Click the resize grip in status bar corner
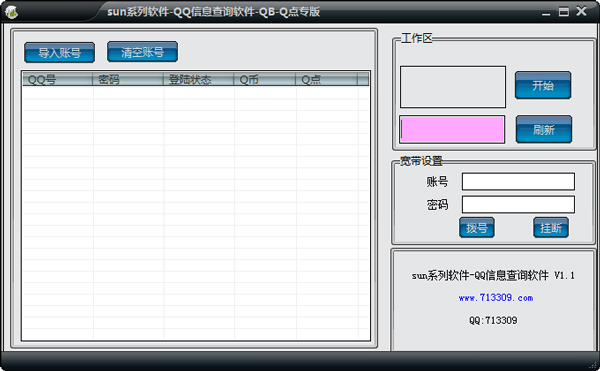Screen dimensions: 600x371 593,364
